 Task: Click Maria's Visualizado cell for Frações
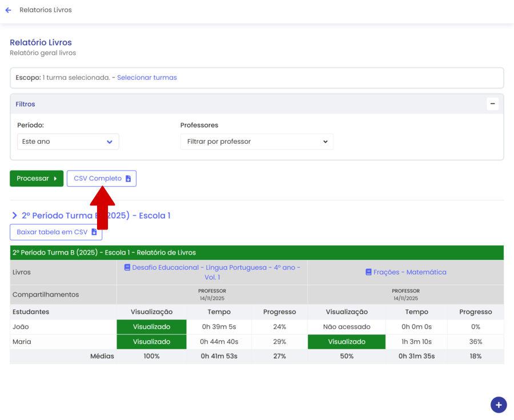point(346,342)
